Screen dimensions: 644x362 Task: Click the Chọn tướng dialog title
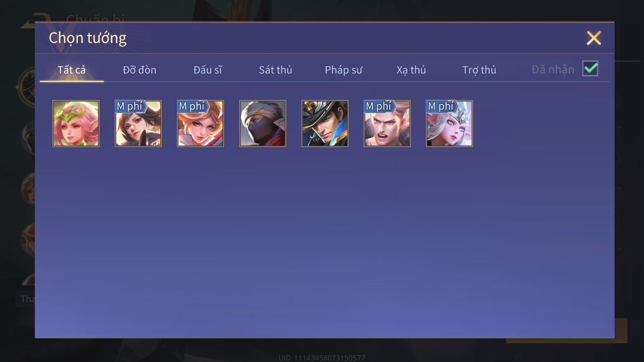click(x=88, y=38)
